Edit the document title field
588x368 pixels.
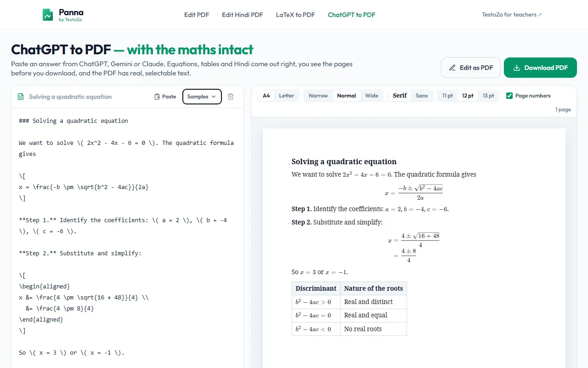[x=87, y=97]
